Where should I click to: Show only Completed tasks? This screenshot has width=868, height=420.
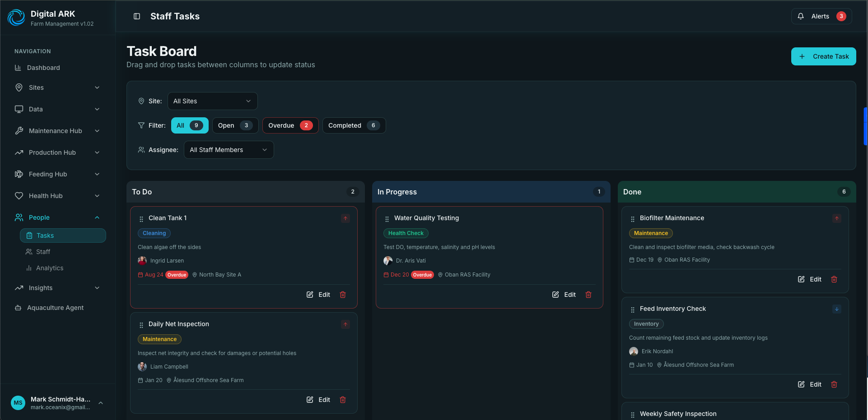pyautogui.click(x=354, y=125)
